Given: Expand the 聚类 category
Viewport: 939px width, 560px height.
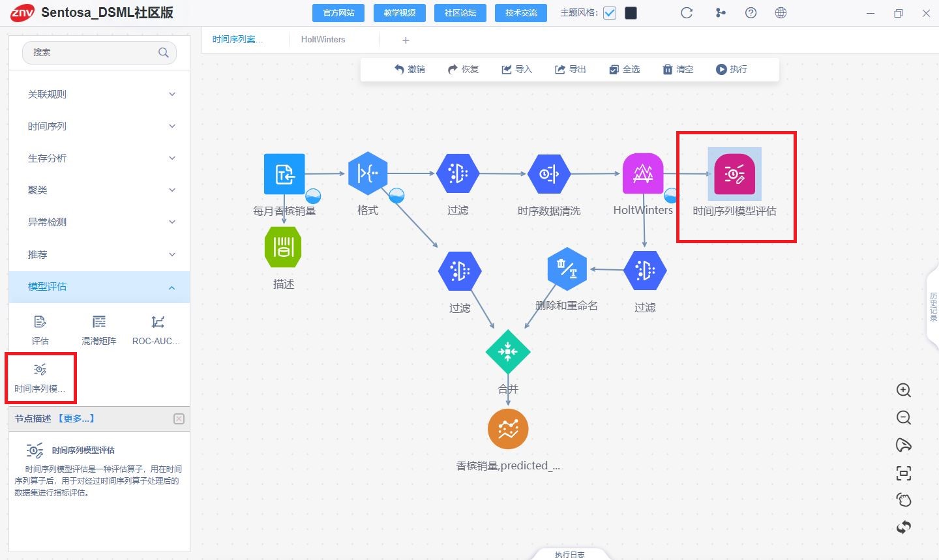Looking at the screenshot, I should (99, 190).
